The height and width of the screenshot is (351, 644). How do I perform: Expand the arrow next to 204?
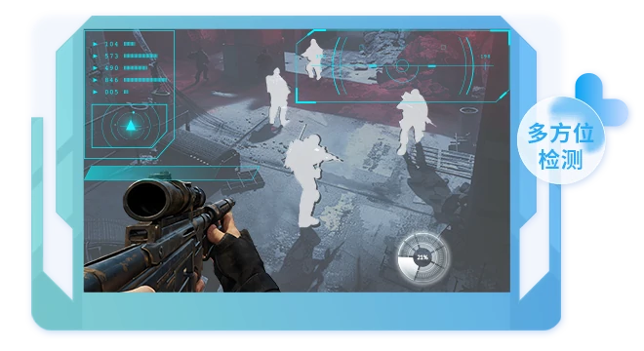tap(96, 44)
